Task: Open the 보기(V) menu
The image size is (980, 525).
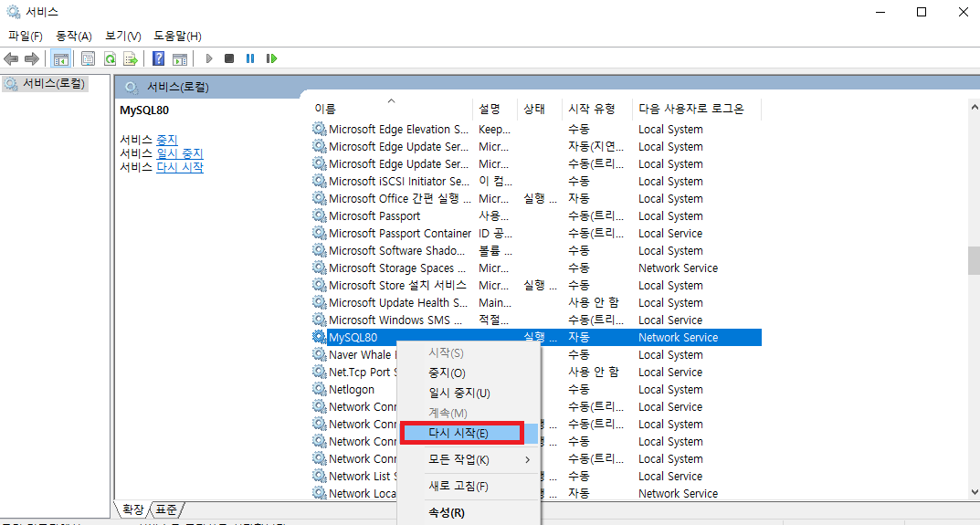Action: coord(123,37)
